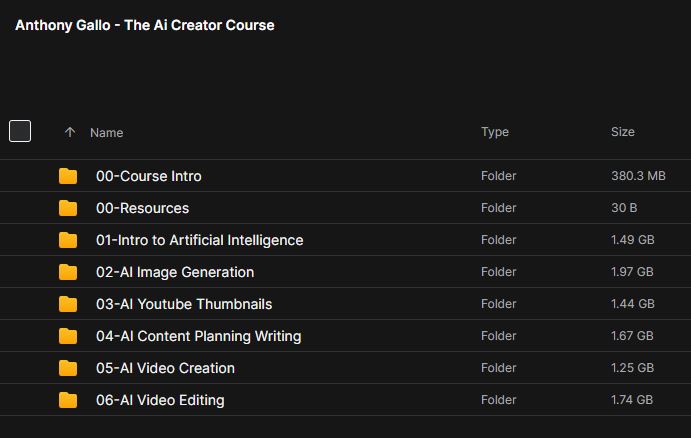This screenshot has width=691, height=438.
Task: Sort files by the Size column header
Action: coord(623,132)
